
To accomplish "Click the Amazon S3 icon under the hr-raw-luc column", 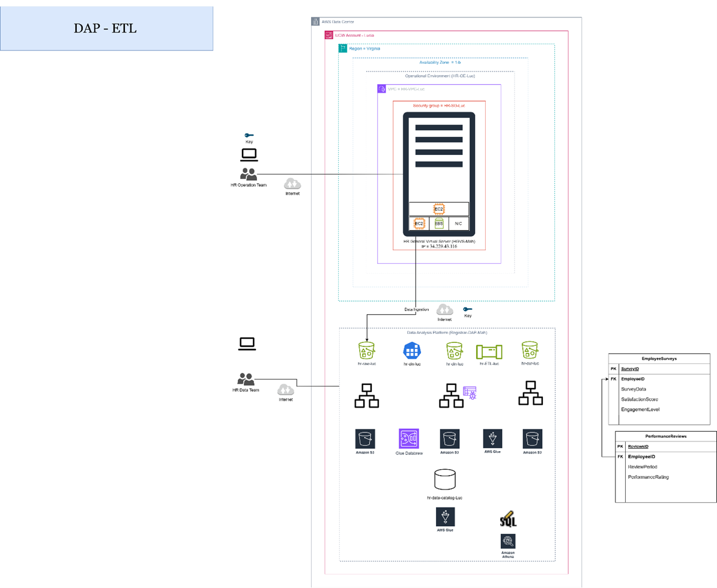I will 365,439.
